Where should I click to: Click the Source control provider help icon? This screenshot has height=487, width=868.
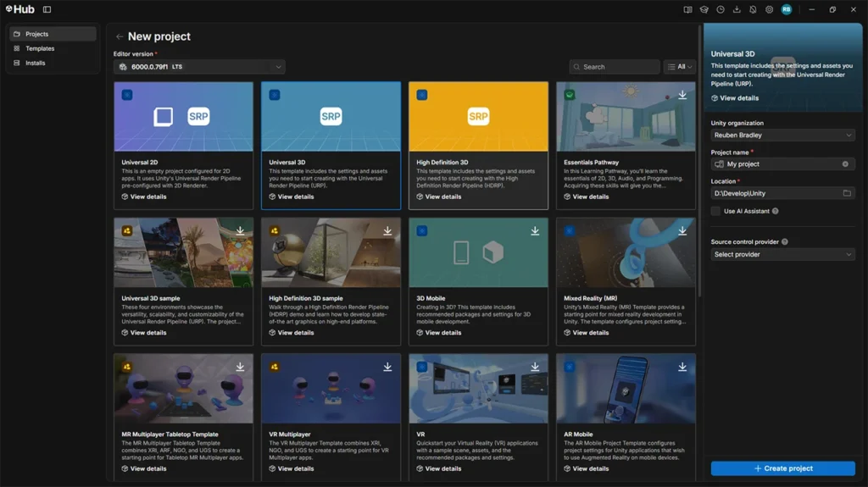click(x=785, y=242)
